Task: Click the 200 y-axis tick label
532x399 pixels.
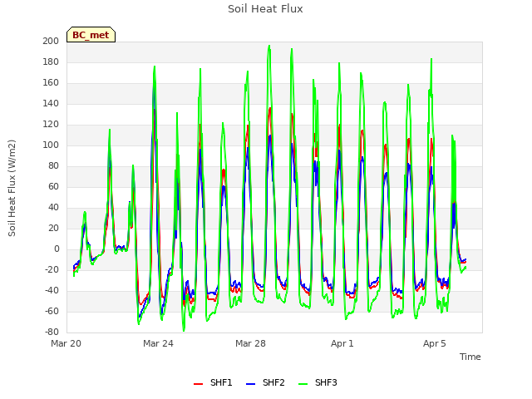Action: pyautogui.click(x=51, y=41)
